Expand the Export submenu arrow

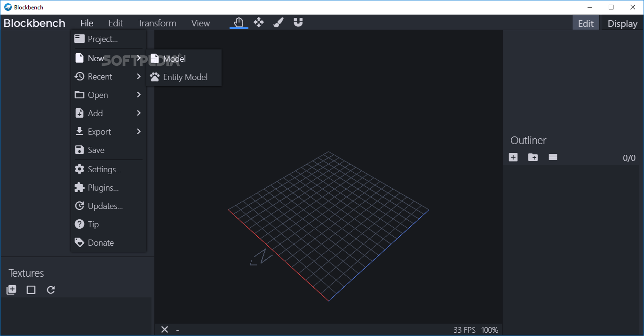pos(139,131)
